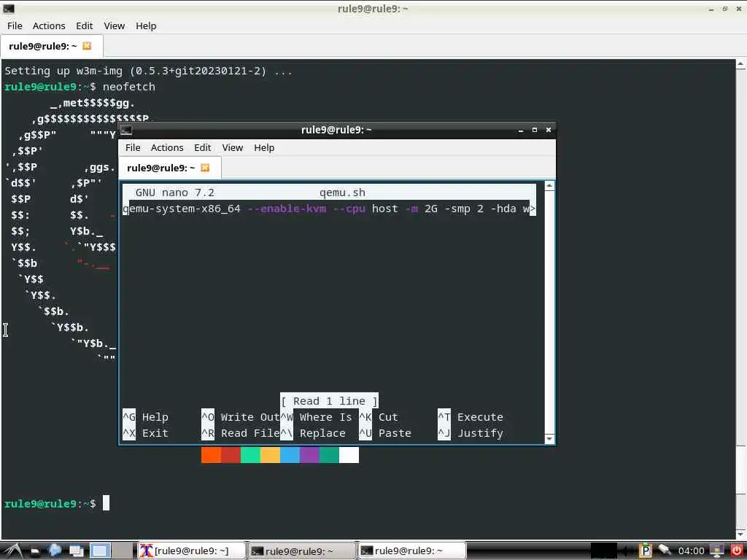Maximize the front nano terminal window
Screen dimensions: 747x560
535,130
